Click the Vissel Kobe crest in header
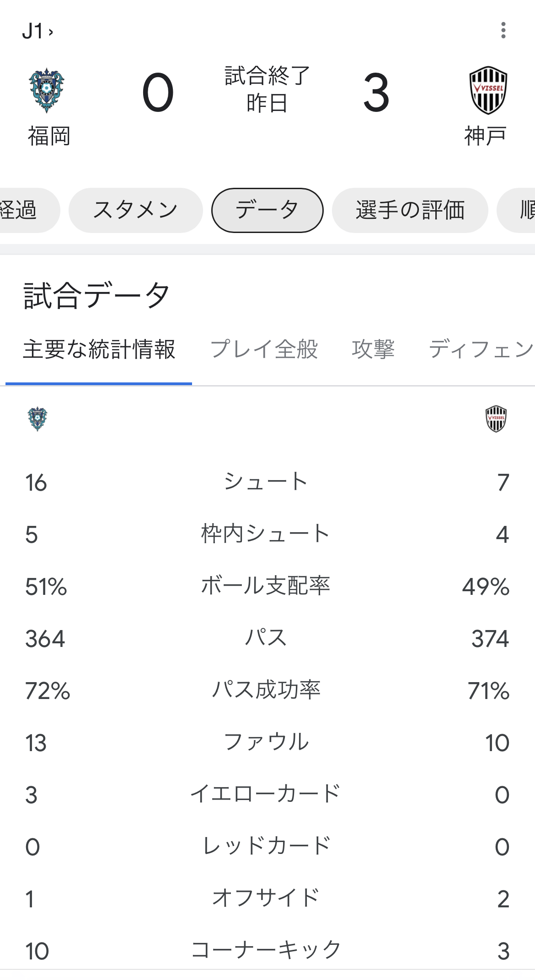This screenshot has height=980, width=535. tap(488, 90)
